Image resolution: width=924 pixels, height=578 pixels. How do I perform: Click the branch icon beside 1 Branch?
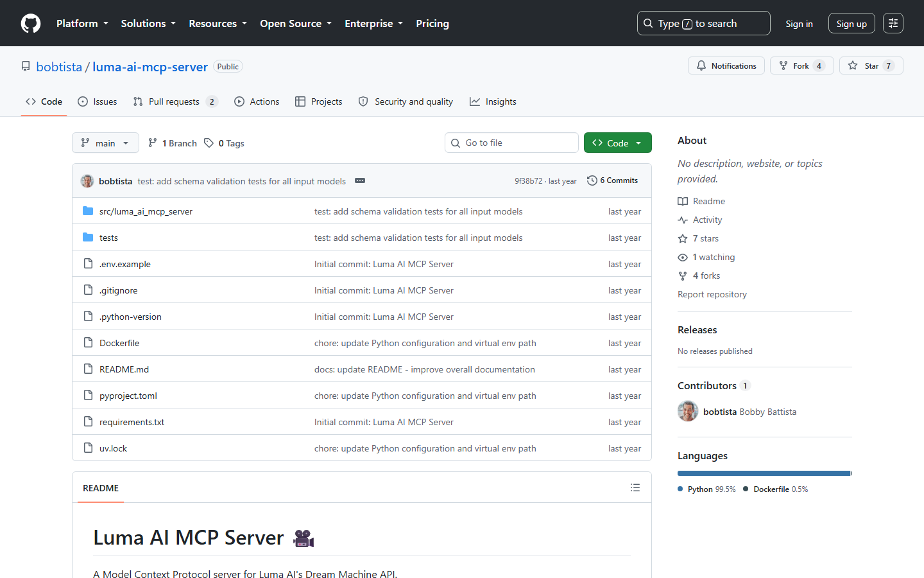(x=152, y=143)
